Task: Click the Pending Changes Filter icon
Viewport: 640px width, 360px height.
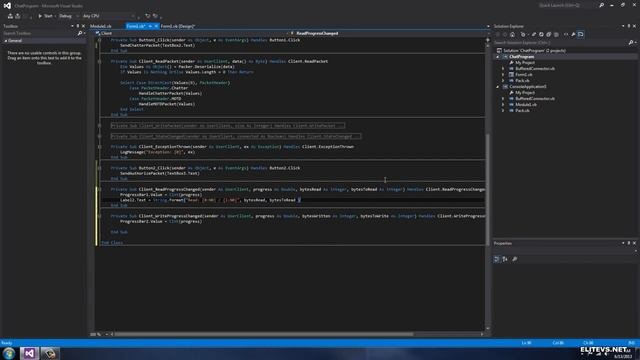Action: [523, 35]
